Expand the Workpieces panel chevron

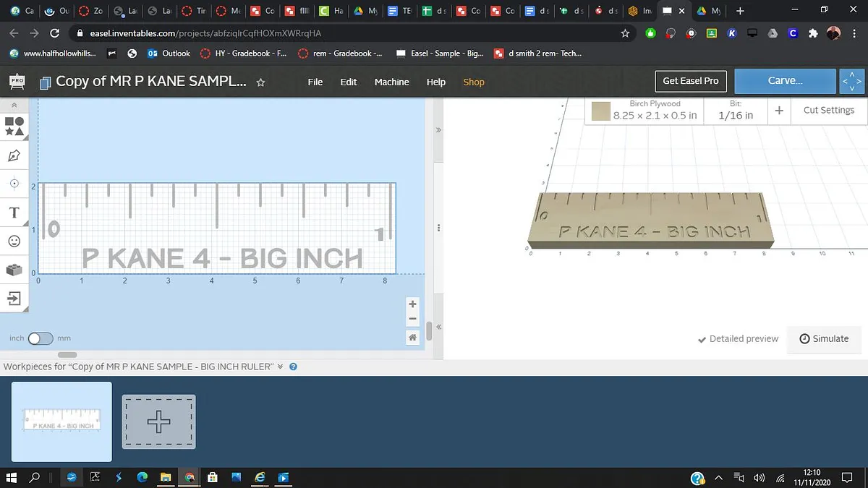(x=280, y=367)
